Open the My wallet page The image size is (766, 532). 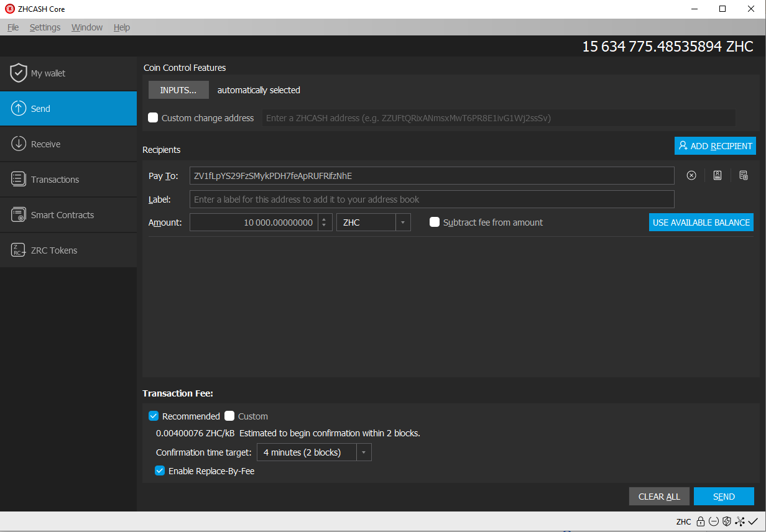click(x=68, y=73)
